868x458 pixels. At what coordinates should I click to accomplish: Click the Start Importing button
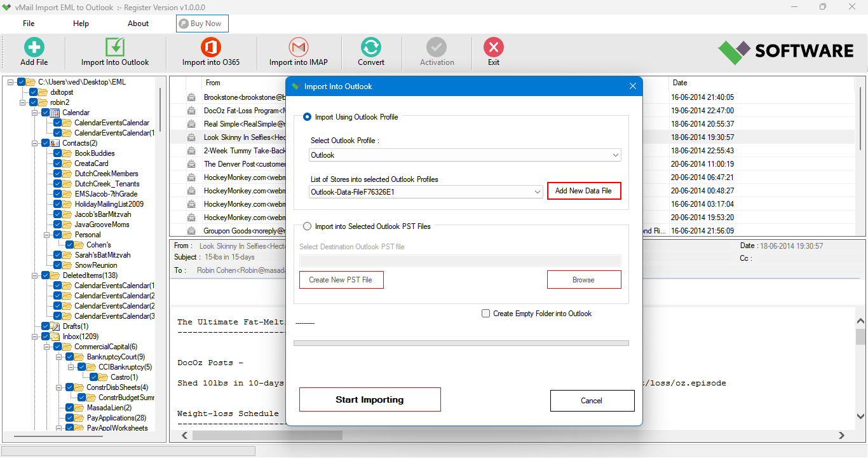(x=370, y=400)
